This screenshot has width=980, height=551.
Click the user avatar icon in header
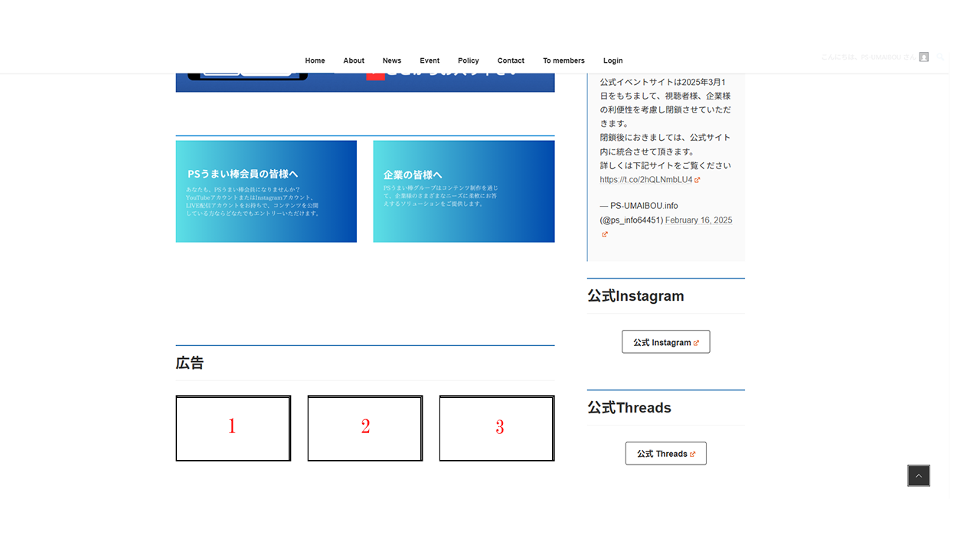[x=924, y=57]
